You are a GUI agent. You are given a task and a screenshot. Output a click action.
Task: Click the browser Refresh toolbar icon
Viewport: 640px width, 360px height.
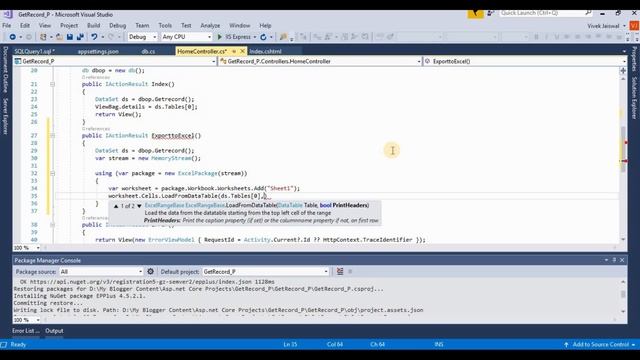point(263,37)
